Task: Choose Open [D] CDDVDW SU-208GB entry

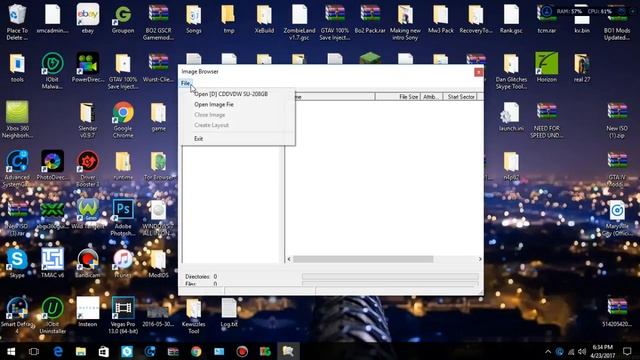Action: pos(231,94)
